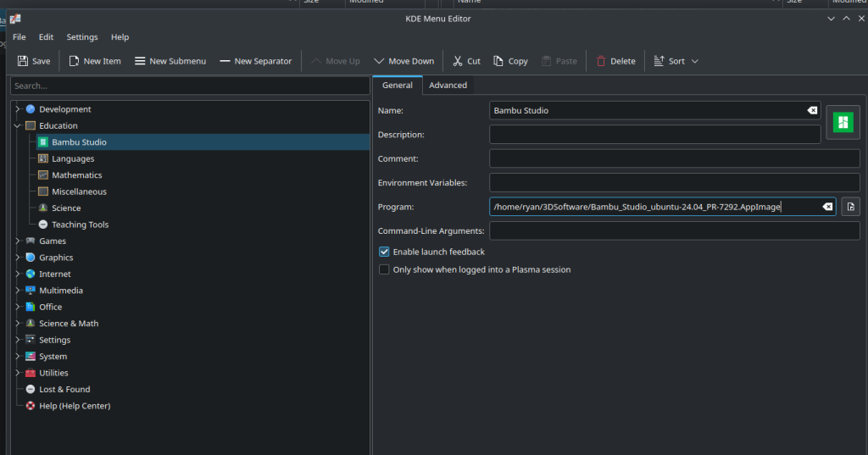The image size is (868, 455).
Task: Expand the Internet category
Action: [x=18, y=274]
